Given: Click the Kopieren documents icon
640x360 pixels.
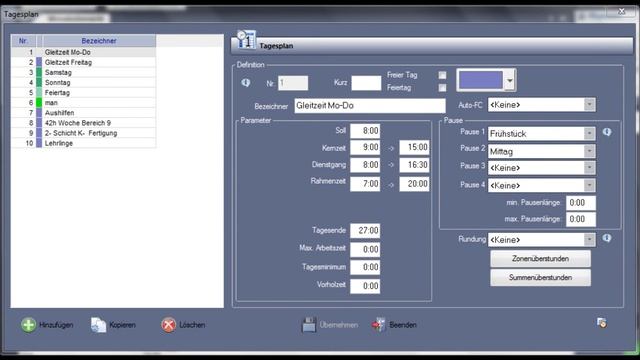Looking at the screenshot, I should [98, 325].
